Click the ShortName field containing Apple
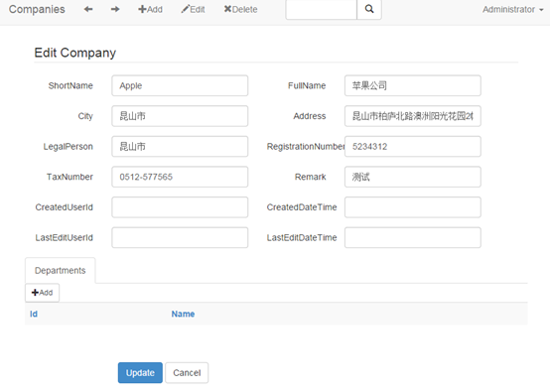The image size is (550, 392). tap(180, 85)
